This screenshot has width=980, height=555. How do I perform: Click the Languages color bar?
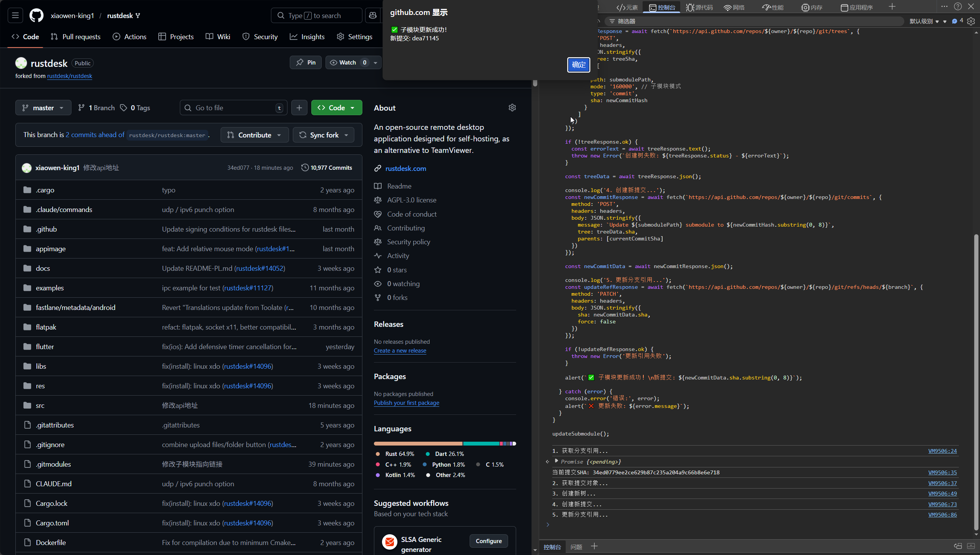click(x=445, y=444)
